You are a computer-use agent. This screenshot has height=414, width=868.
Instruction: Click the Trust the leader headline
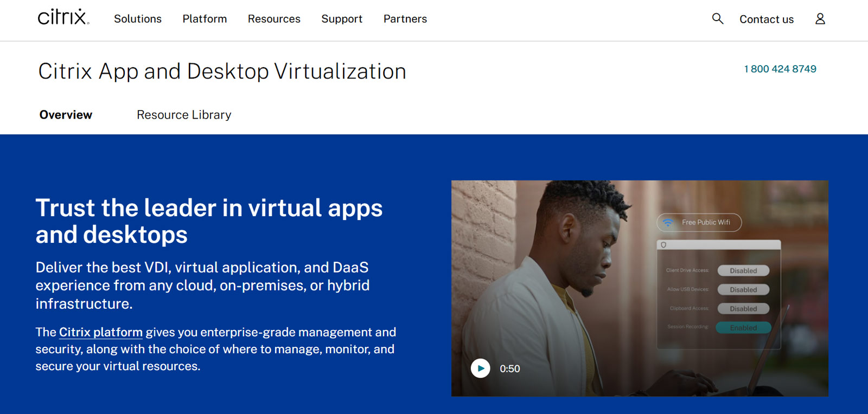click(209, 221)
